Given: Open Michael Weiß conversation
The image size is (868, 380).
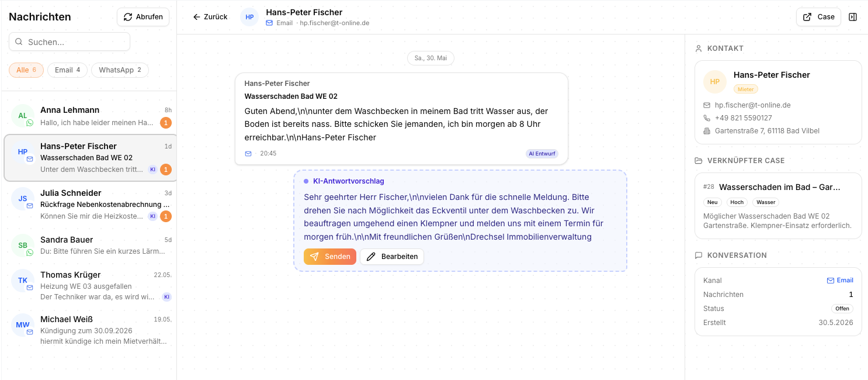Looking at the screenshot, I should pos(89,330).
